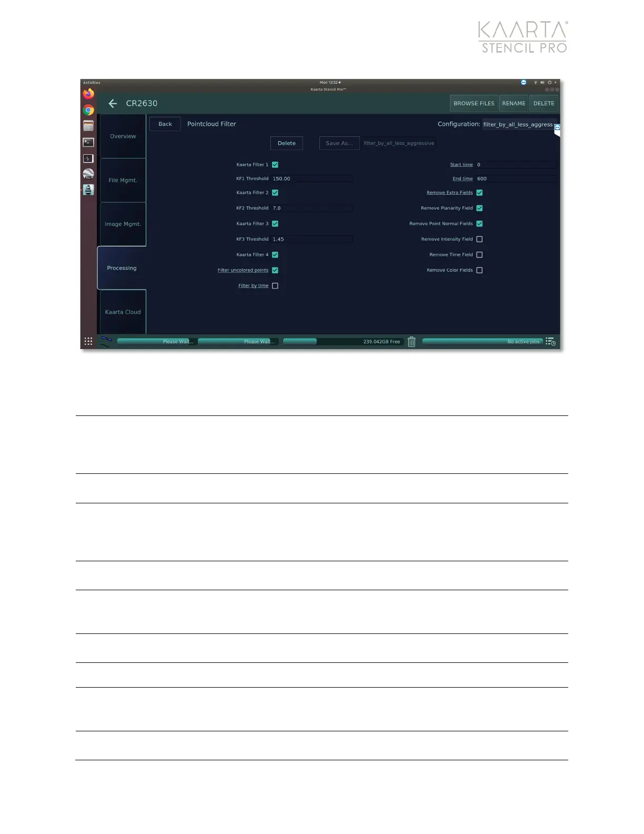Open the system power menu icon
Image resolution: width=644 pixels, height=834 pixels.
[x=550, y=83]
